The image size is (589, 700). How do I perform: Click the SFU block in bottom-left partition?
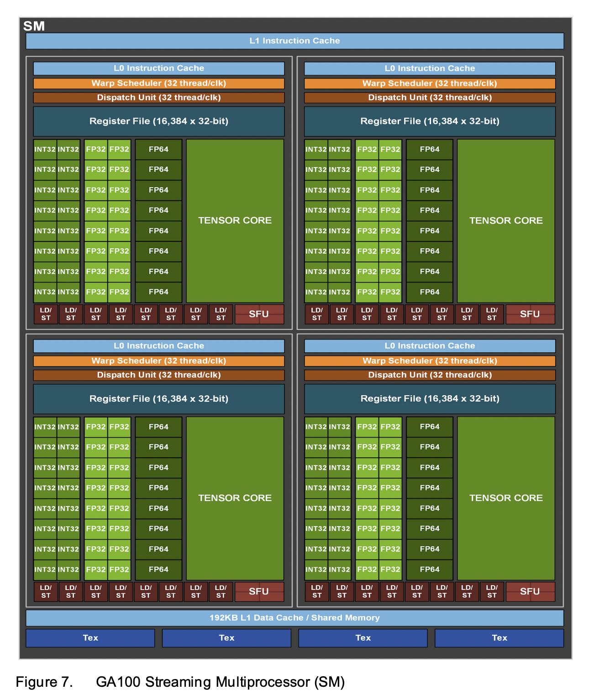tap(259, 591)
